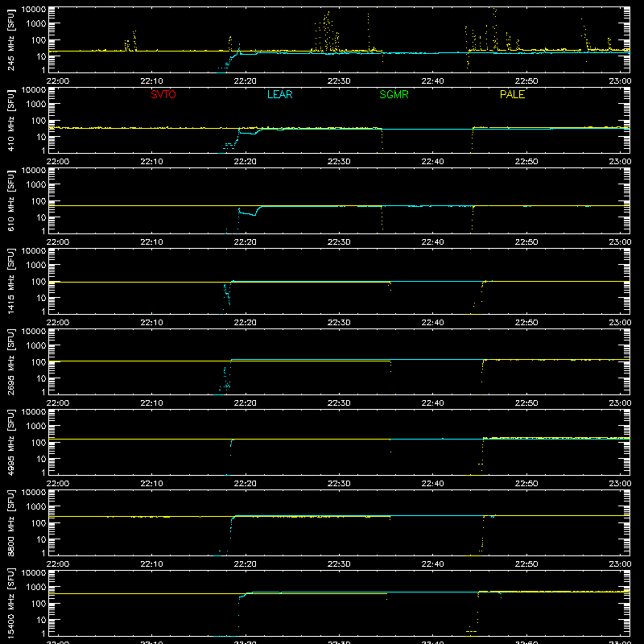Select the '1415 MHz [SFU]' axis title
Screen dimensions: 644x644
click(11, 281)
